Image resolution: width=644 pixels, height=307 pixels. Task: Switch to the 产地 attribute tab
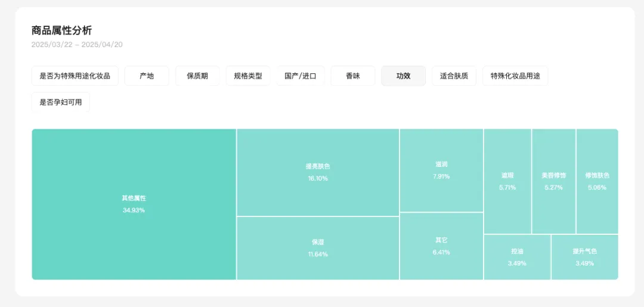pos(147,76)
